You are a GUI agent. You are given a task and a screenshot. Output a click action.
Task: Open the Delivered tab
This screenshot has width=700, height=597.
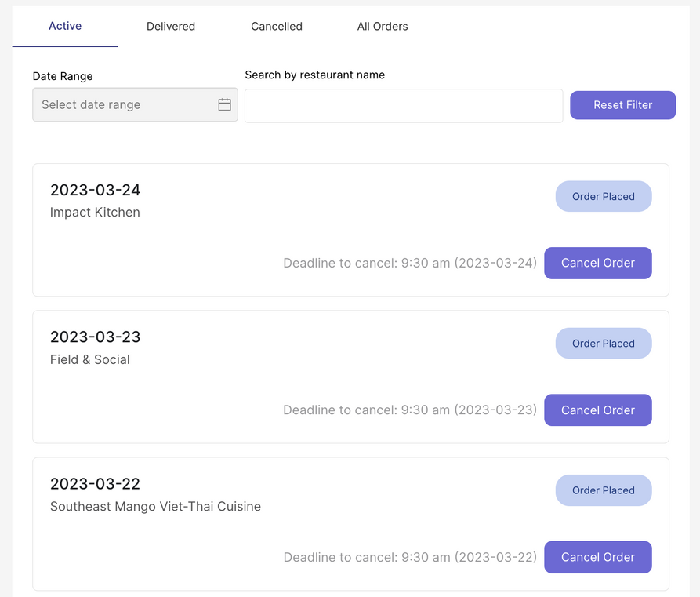click(x=171, y=27)
